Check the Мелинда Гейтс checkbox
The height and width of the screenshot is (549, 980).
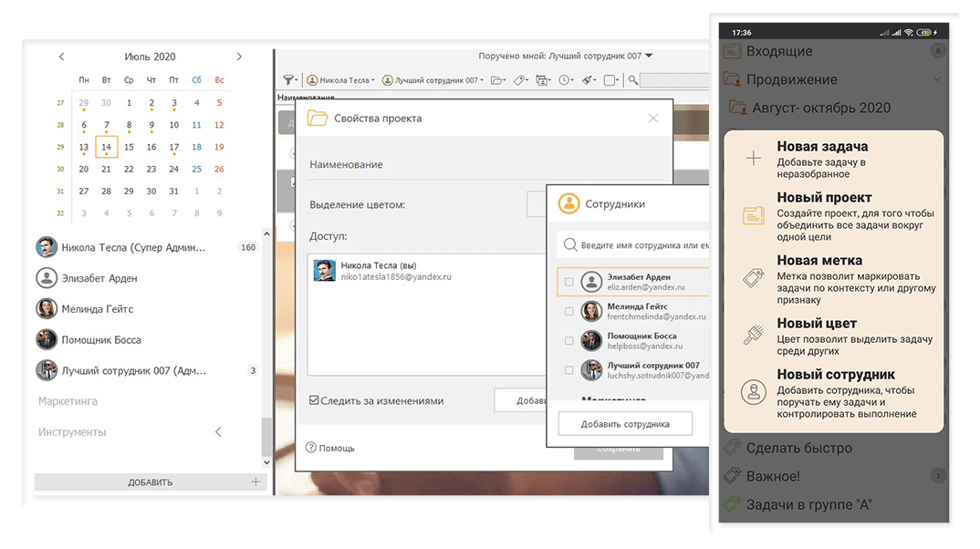pyautogui.click(x=568, y=311)
